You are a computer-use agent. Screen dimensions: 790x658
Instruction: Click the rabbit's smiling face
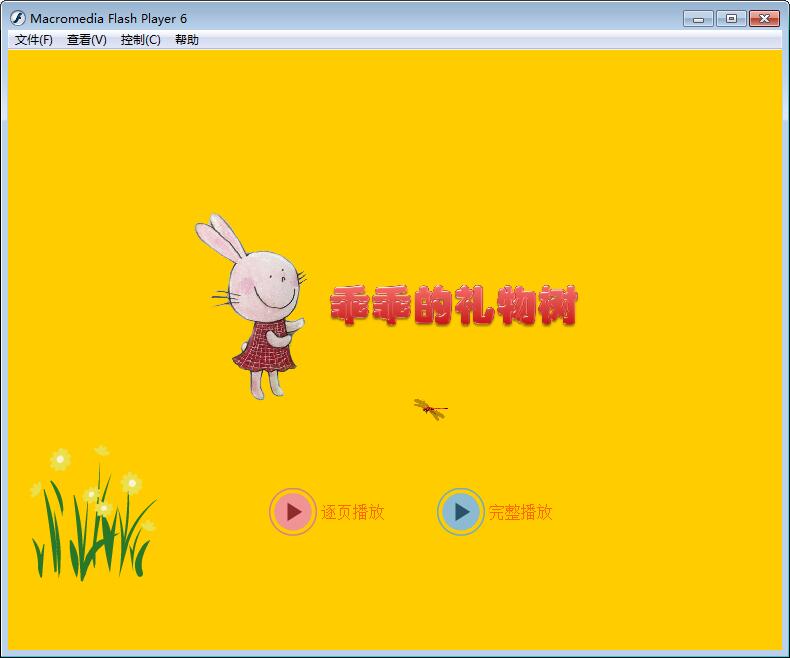pyautogui.click(x=262, y=285)
